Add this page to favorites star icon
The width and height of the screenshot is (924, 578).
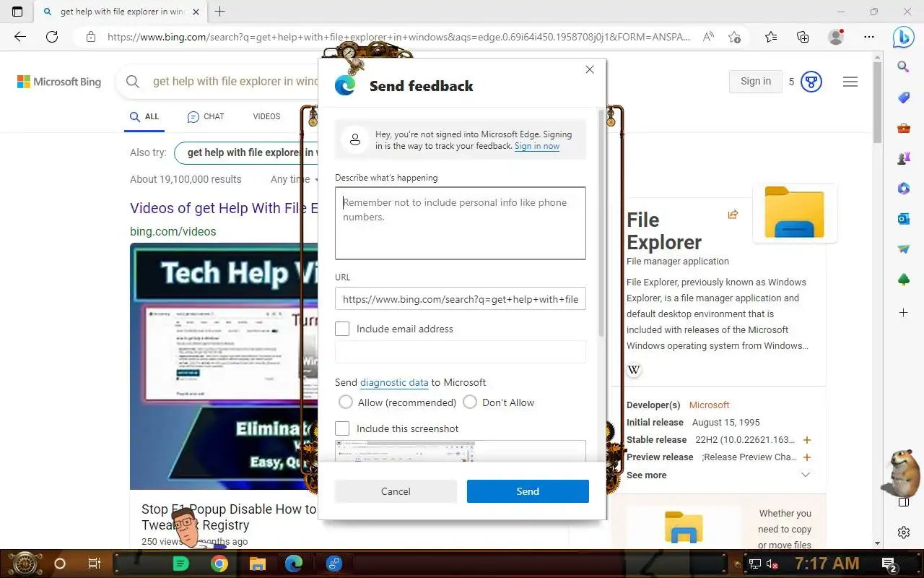[x=735, y=37]
